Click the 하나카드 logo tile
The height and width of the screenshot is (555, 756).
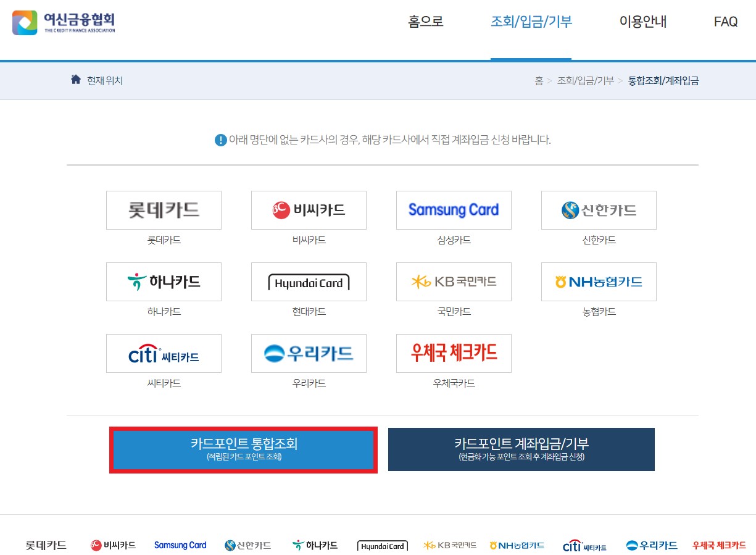(164, 282)
